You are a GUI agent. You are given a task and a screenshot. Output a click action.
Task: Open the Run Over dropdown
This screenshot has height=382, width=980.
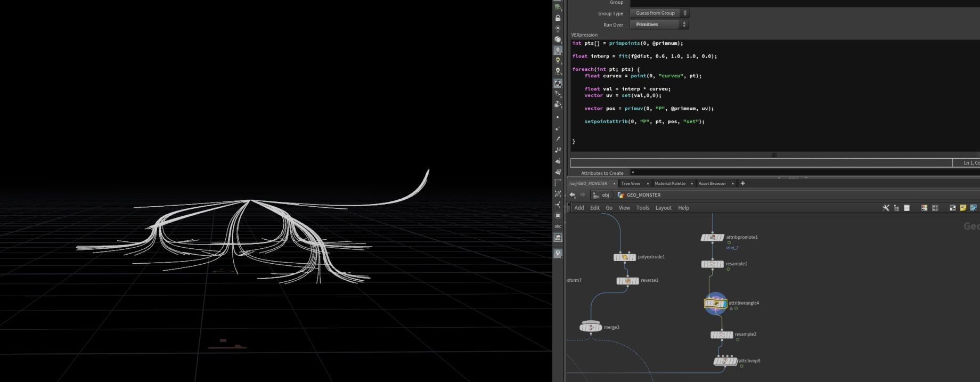[x=659, y=25]
